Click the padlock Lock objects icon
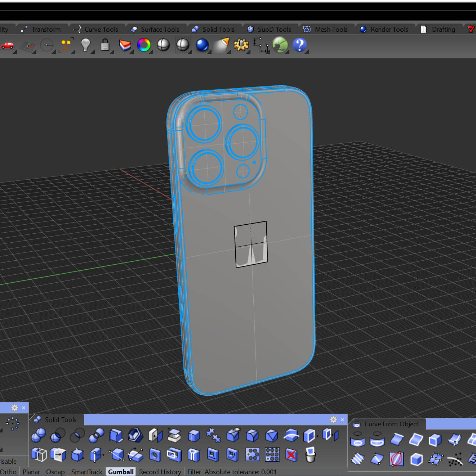The width and height of the screenshot is (476, 476). pyautogui.click(x=105, y=45)
